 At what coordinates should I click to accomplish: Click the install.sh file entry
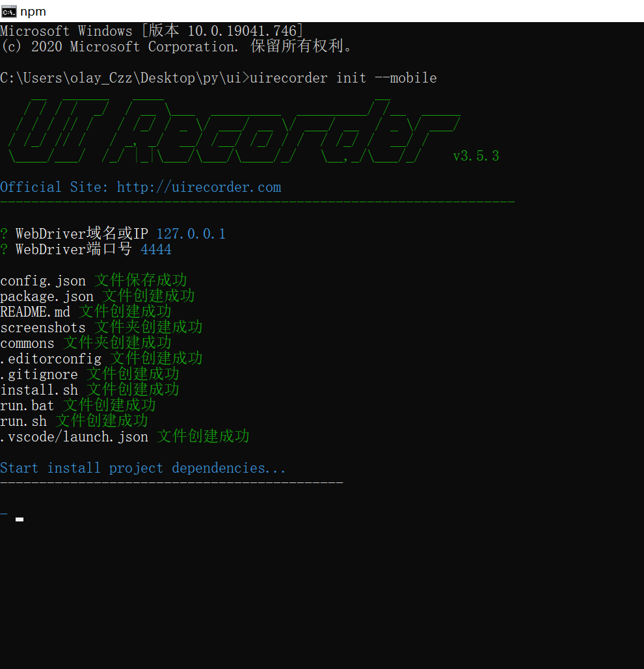(x=39, y=389)
